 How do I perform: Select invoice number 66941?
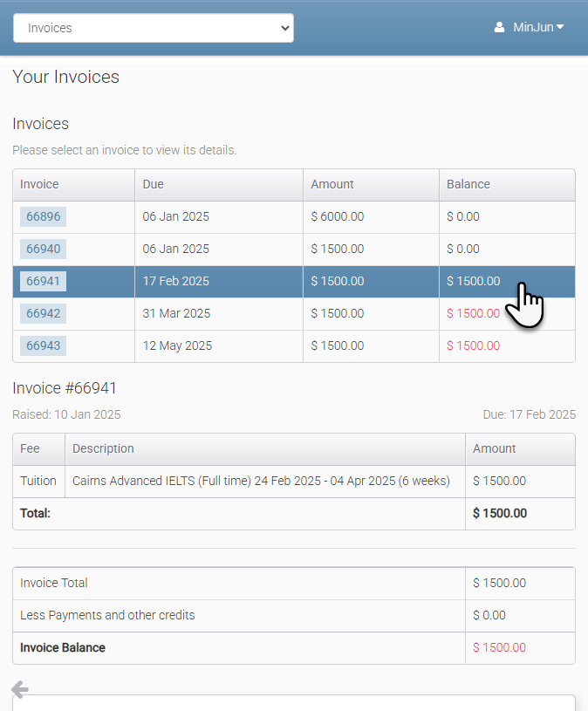click(x=43, y=281)
